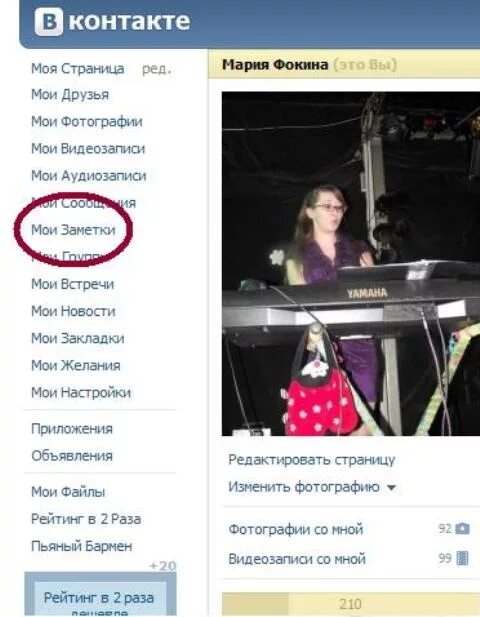Open the Фотографии со мной link
Image resolution: width=480 pixels, height=617 pixels.
(x=296, y=529)
